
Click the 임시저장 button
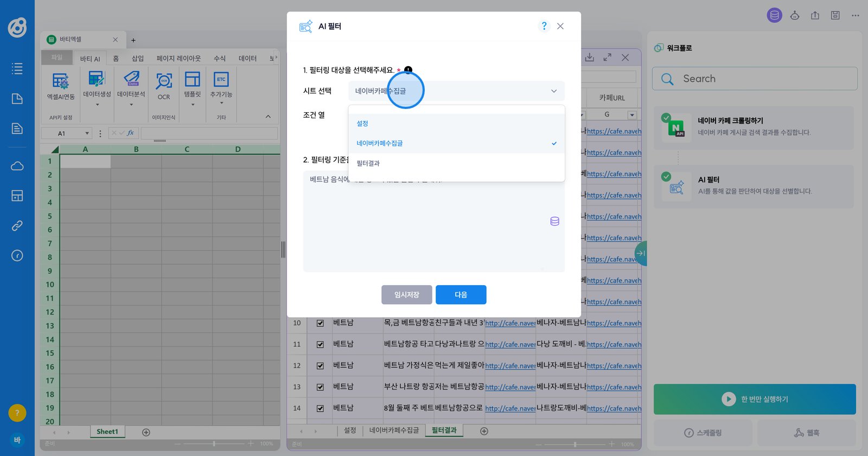click(x=407, y=294)
